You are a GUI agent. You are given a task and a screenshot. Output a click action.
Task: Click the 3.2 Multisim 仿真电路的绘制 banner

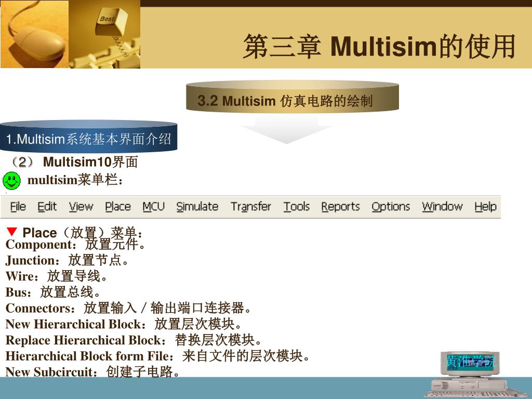[292, 96]
